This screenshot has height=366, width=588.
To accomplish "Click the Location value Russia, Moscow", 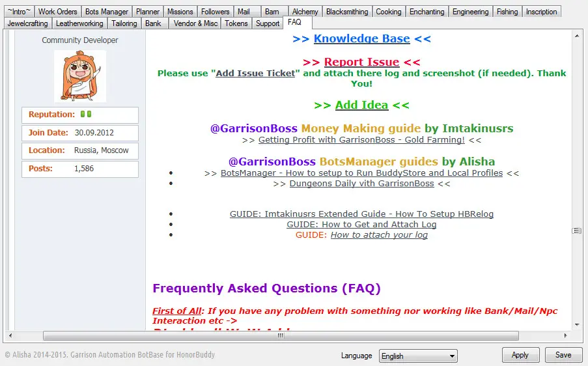I will click(x=101, y=150).
